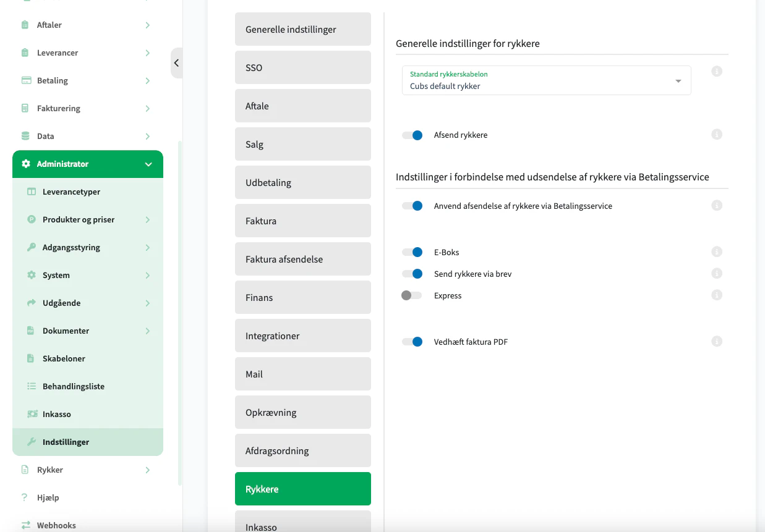Disable the E-Boks toggle

pyautogui.click(x=412, y=252)
